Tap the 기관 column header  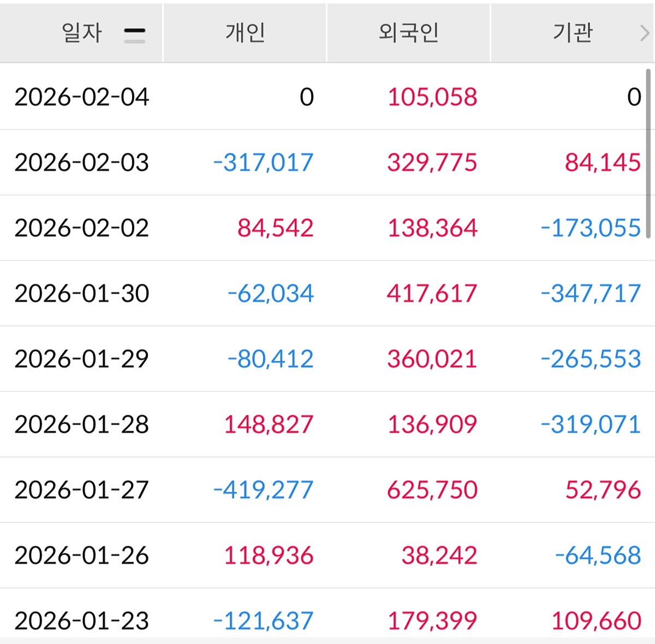[573, 33]
